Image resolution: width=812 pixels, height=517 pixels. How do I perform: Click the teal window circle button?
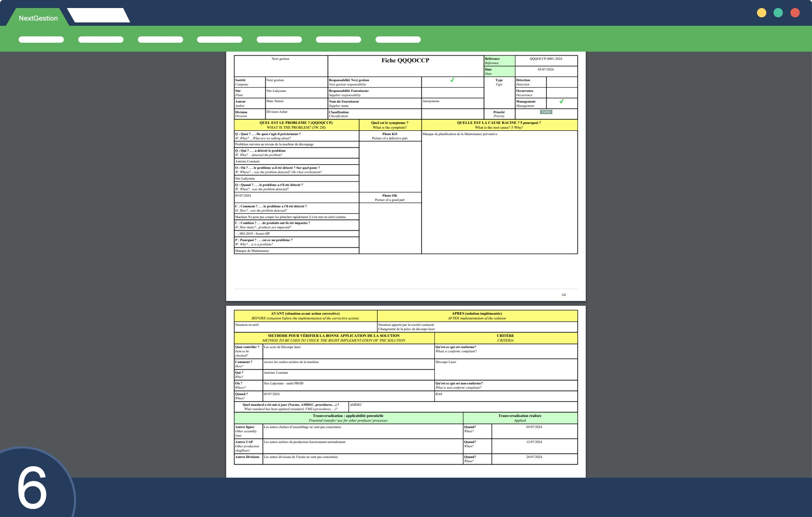(x=778, y=13)
